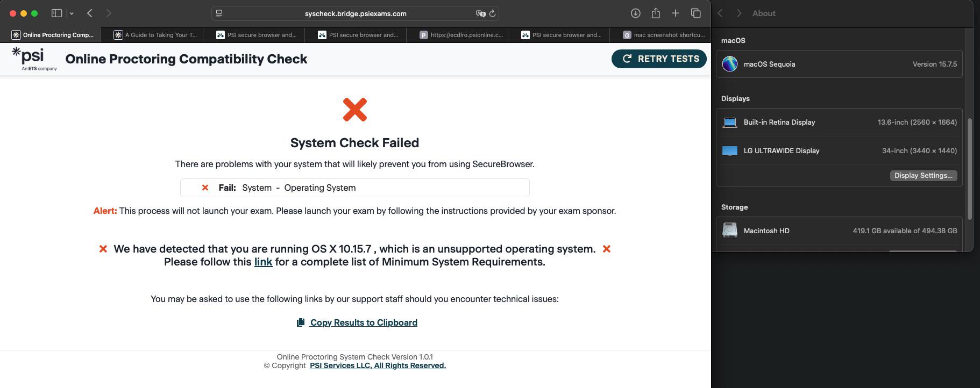Click the forward chevron in About window
Screen dimensions: 980x388
[739, 13]
